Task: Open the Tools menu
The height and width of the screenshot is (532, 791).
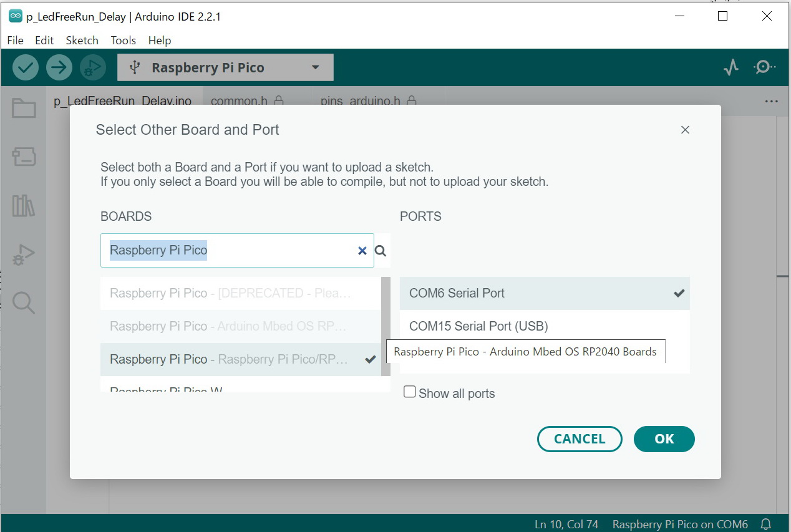Action: click(x=123, y=41)
